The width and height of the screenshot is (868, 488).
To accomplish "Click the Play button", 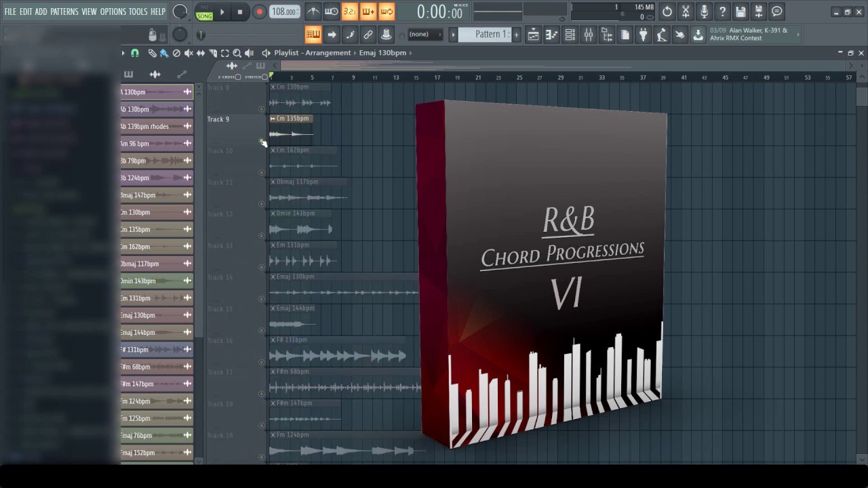I will (222, 12).
